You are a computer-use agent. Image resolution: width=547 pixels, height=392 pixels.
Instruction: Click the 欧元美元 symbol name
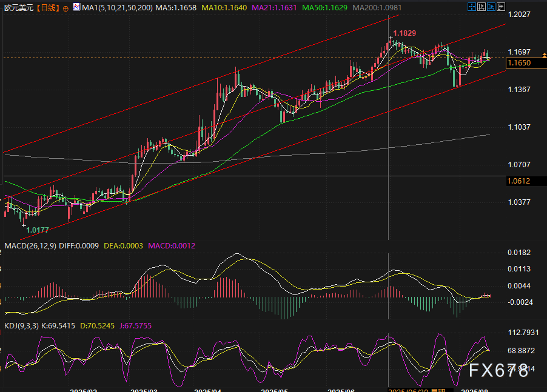tap(17, 8)
